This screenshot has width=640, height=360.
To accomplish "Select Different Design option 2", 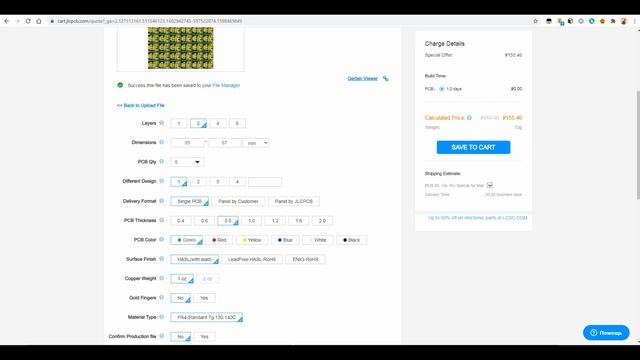I will (198, 182).
